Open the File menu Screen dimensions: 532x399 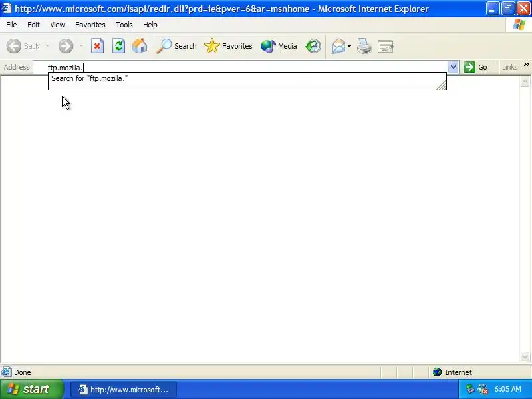(x=11, y=25)
